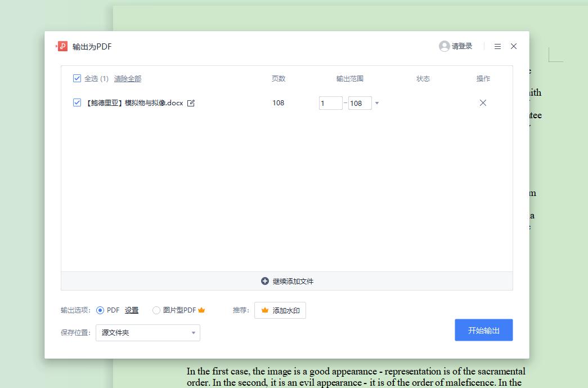The height and width of the screenshot is (388, 588).
Task: Open the hamburger menu icon
Action: pyautogui.click(x=497, y=47)
